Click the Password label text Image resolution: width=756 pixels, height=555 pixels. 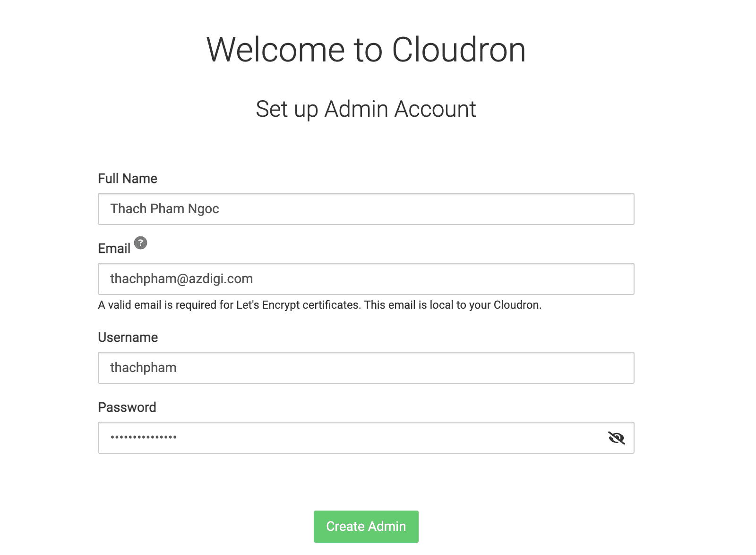[x=127, y=408]
